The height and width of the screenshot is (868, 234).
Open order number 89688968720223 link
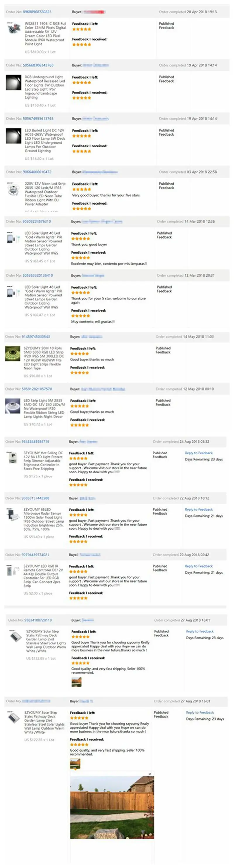point(37,12)
